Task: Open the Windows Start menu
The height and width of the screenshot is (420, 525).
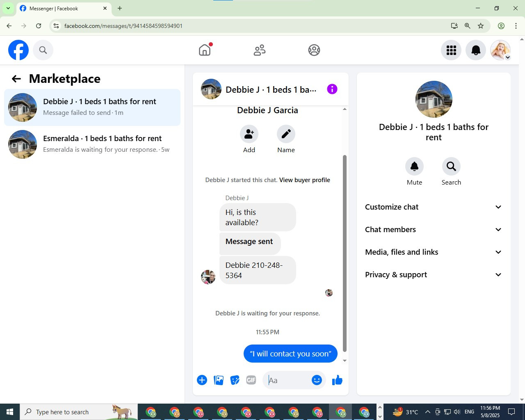Action: [x=10, y=412]
